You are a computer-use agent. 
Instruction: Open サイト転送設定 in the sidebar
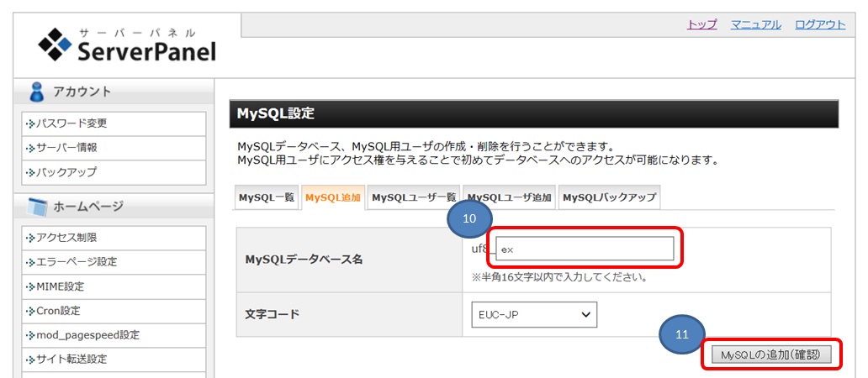114,360
